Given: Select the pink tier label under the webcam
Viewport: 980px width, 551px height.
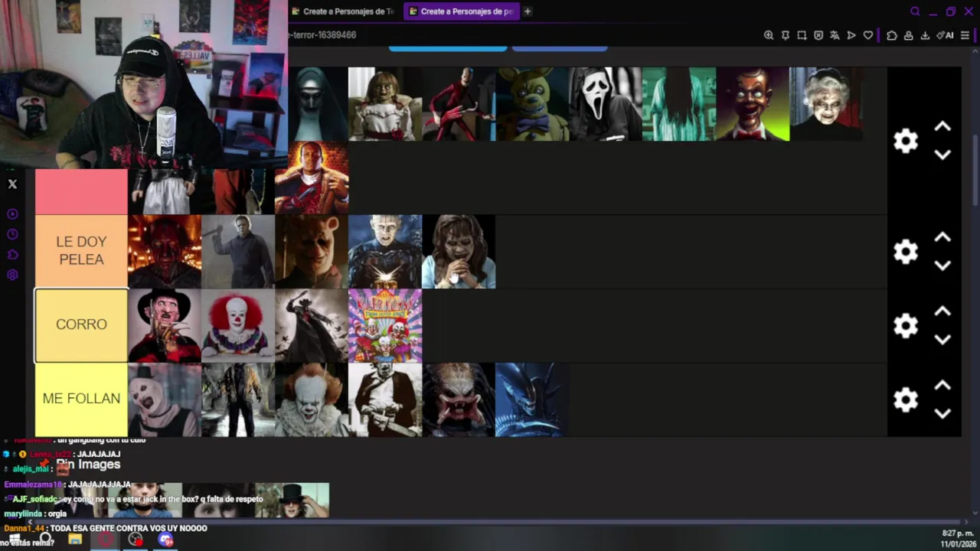Looking at the screenshot, I should pyautogui.click(x=81, y=192).
